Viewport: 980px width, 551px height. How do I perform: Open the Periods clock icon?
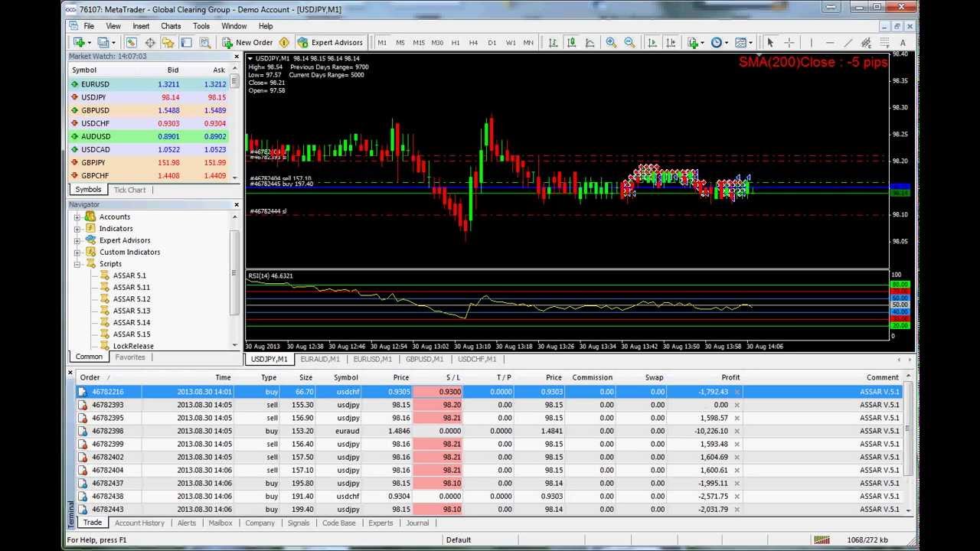coord(716,43)
